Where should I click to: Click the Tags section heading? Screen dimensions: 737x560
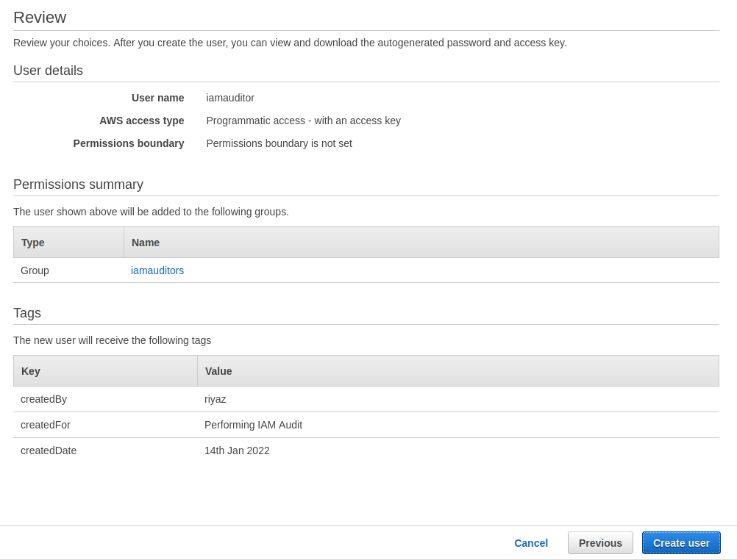coord(27,312)
